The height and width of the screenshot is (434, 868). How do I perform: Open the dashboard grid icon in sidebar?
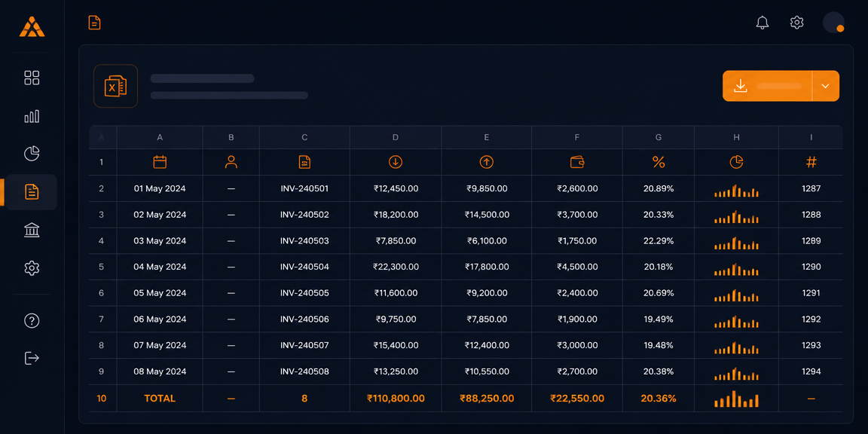pyautogui.click(x=32, y=78)
